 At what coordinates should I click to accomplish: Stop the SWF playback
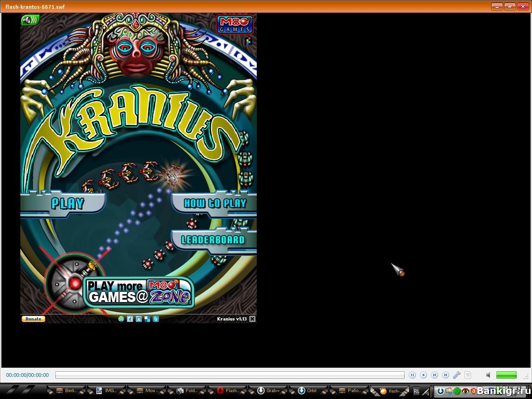point(423,375)
